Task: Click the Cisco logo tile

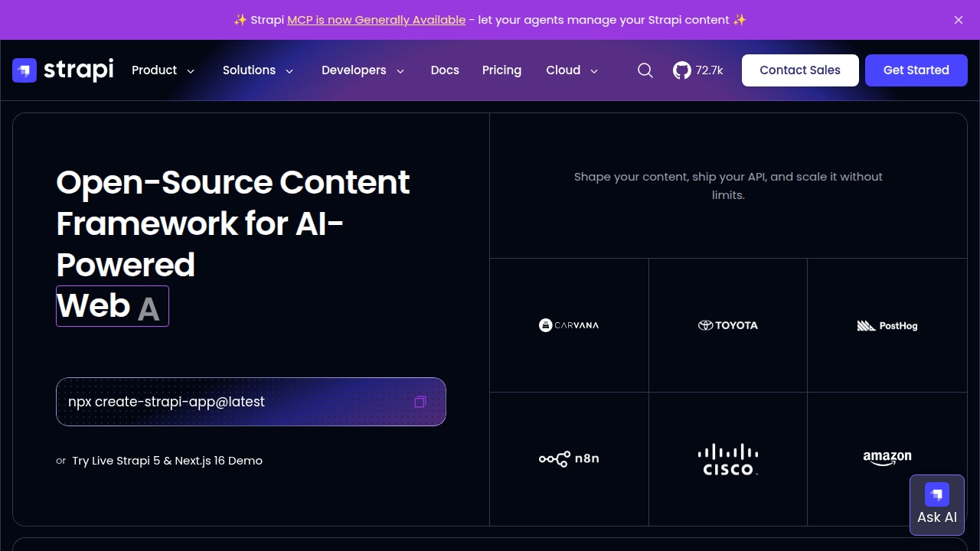Action: pos(728,458)
